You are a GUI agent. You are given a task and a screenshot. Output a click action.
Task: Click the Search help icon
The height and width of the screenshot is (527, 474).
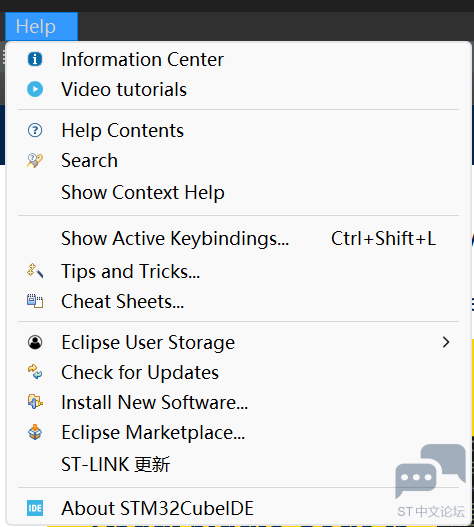(x=35, y=160)
